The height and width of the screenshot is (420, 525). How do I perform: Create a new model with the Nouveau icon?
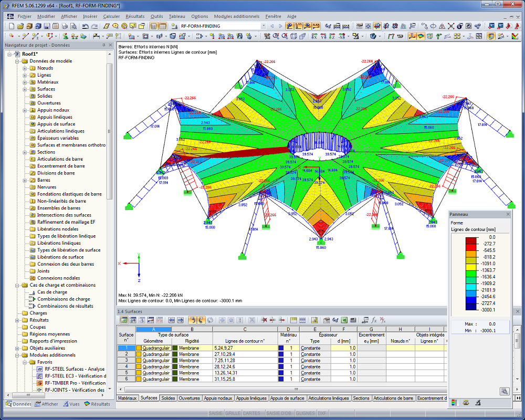pyautogui.click(x=12, y=26)
